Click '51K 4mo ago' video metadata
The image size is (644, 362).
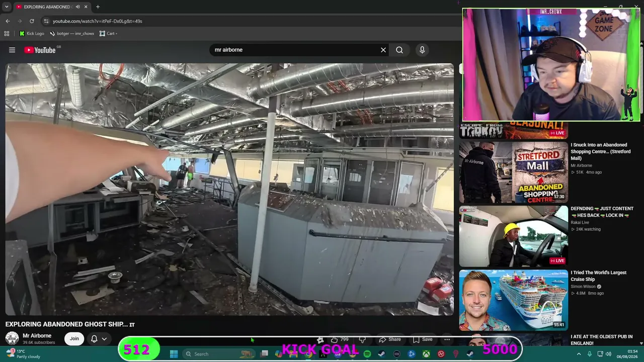click(x=586, y=172)
